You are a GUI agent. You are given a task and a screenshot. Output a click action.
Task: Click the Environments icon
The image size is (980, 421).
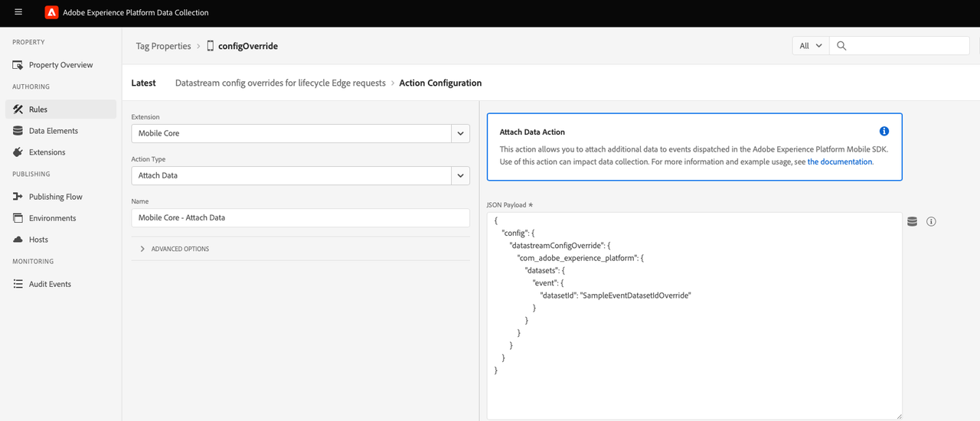point(18,218)
